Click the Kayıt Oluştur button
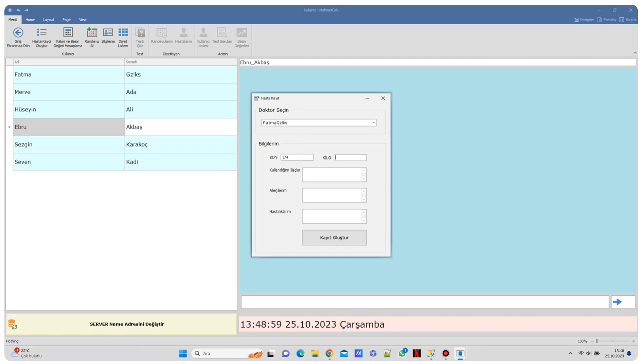The width and height of the screenshot is (643, 364). [334, 238]
